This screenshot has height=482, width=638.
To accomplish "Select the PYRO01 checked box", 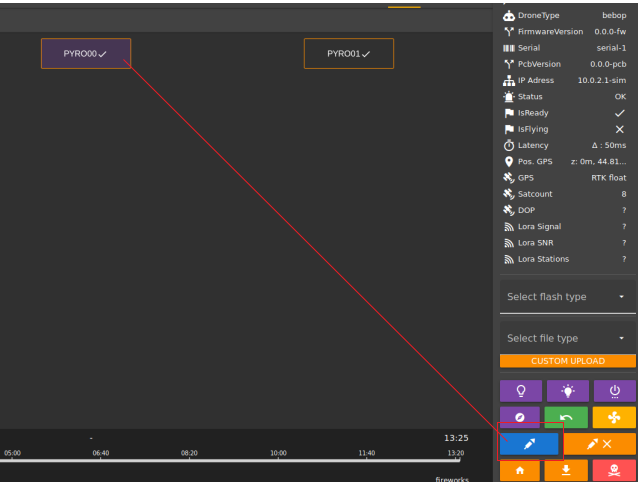I will [x=349, y=54].
